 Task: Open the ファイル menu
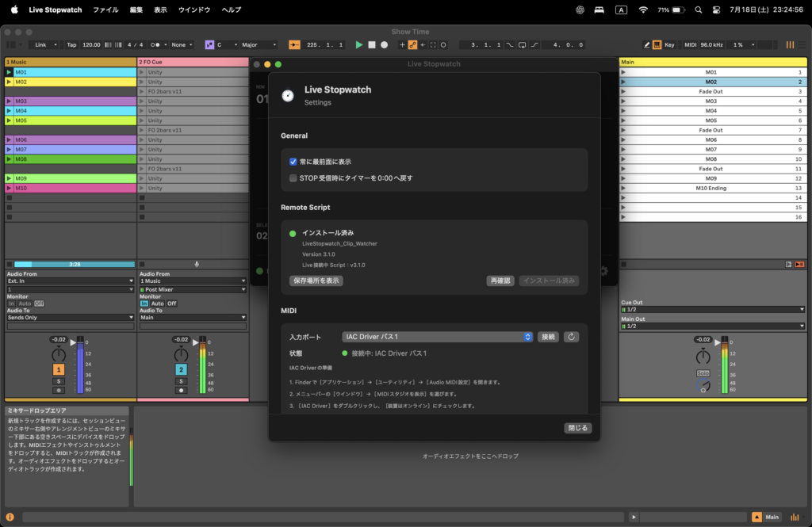(105, 10)
